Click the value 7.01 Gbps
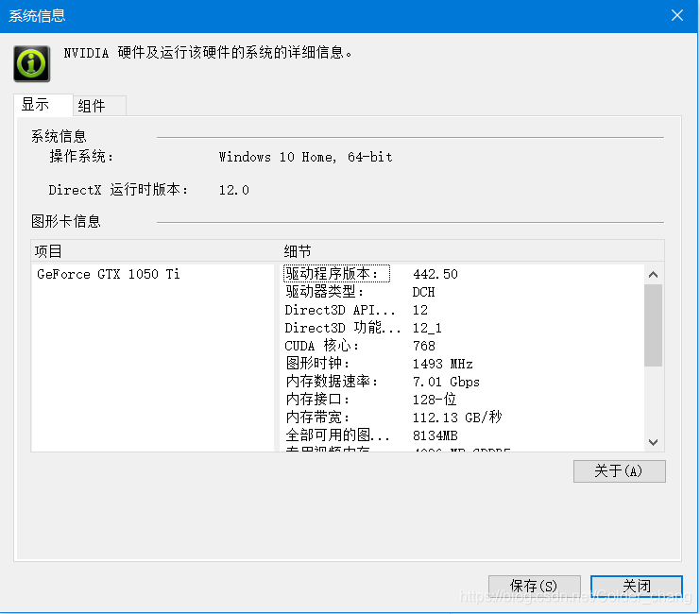This screenshot has height=614, width=700. (x=446, y=382)
